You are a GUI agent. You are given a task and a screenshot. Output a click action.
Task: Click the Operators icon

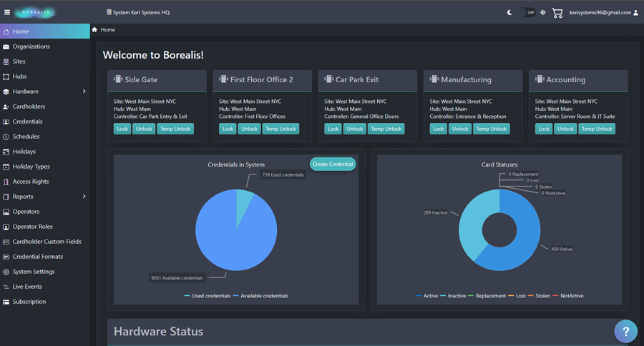pos(6,212)
